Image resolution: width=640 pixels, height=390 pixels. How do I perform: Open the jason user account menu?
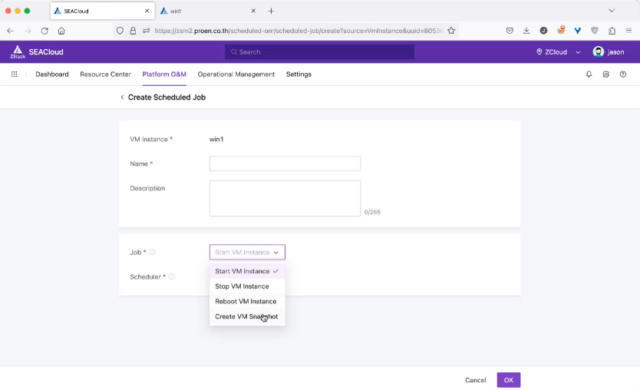pos(608,52)
